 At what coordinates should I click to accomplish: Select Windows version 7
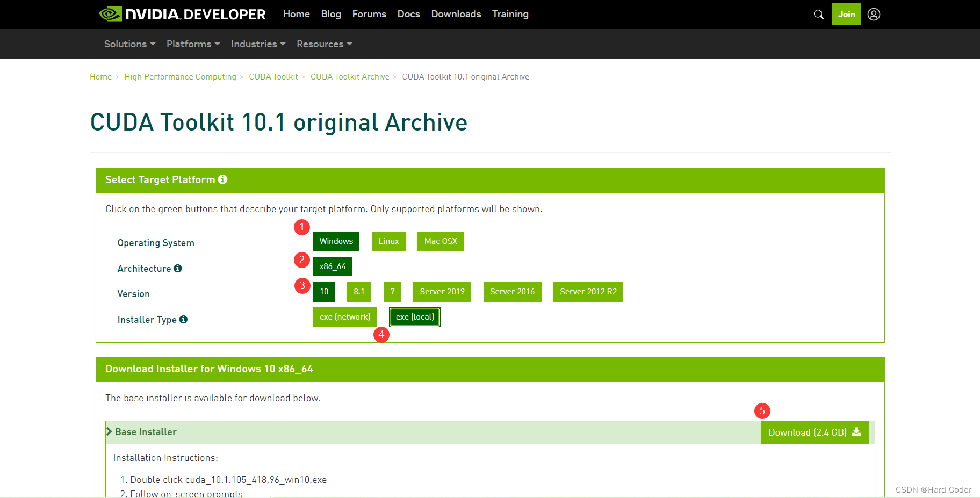pyautogui.click(x=392, y=292)
